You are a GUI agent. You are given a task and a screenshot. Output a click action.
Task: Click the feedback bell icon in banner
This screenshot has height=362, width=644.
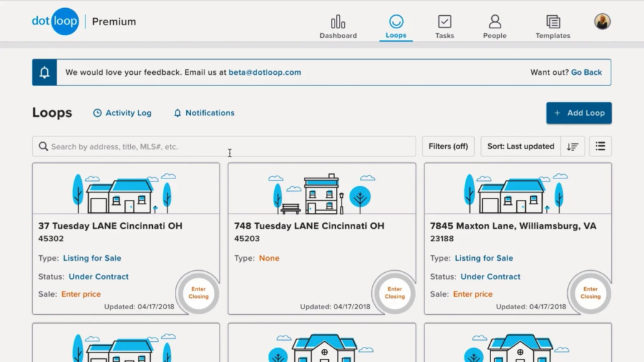[45, 72]
